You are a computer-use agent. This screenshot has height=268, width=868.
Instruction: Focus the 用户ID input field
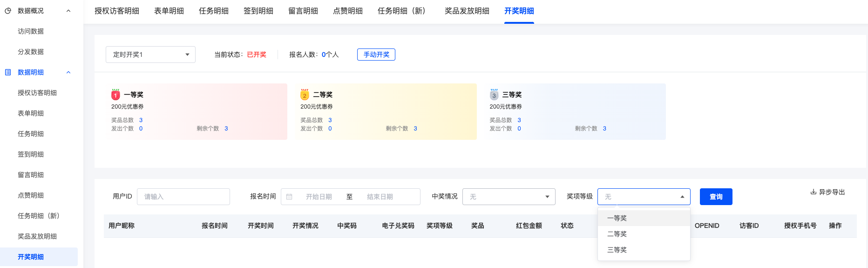tap(183, 197)
